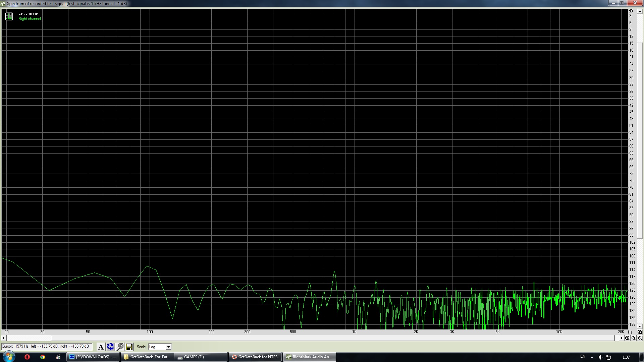Click the '1K' frequency axis label
This screenshot has width=644, height=362.
(354, 332)
